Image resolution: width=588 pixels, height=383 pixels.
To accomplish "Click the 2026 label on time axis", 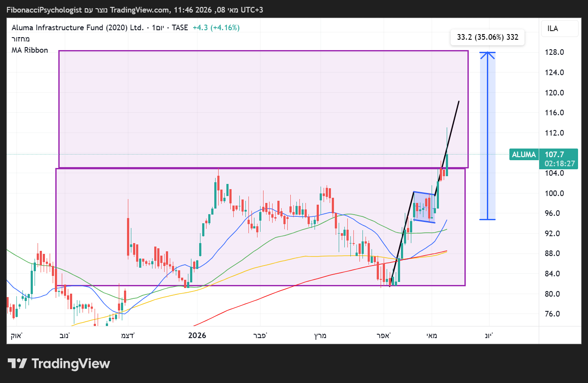I will pyautogui.click(x=197, y=336).
